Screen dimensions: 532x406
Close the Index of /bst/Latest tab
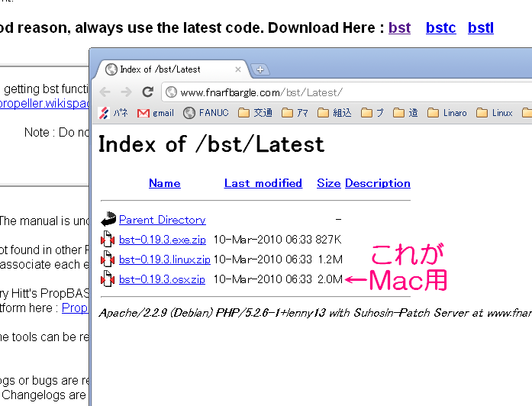(236, 69)
